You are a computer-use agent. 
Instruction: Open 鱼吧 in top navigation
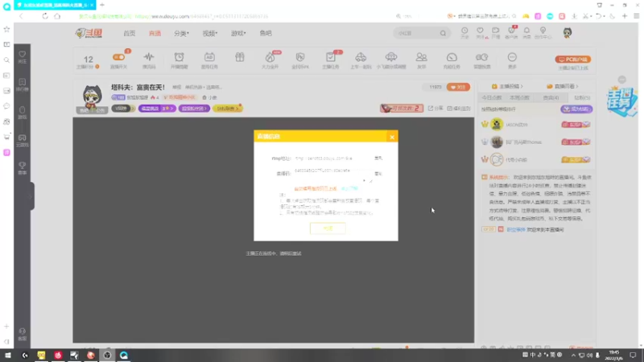tap(266, 33)
